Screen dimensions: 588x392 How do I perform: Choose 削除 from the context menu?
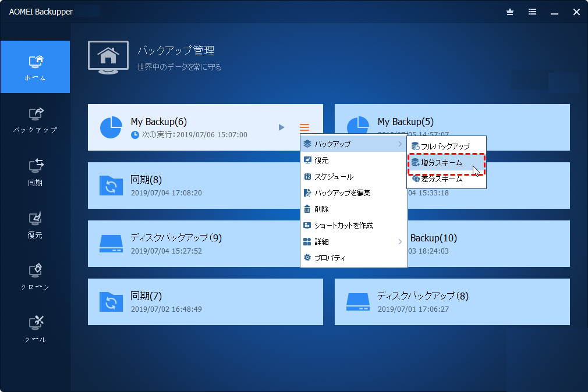(353, 209)
